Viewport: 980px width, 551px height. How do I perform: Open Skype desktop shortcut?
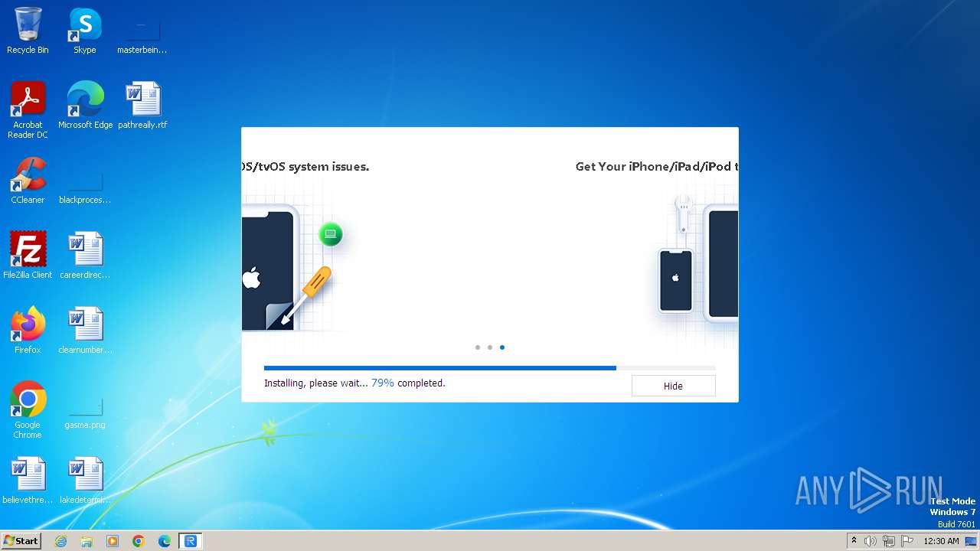coord(85,31)
